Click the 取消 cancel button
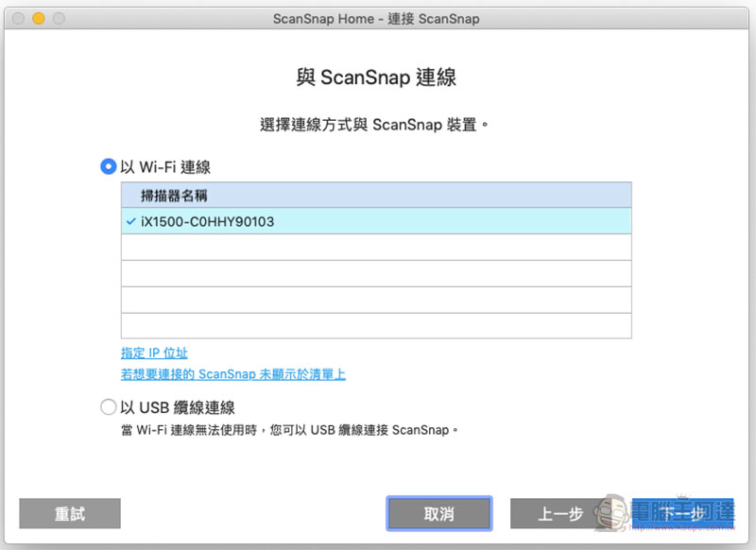Image resolution: width=756 pixels, height=550 pixels. point(438,513)
